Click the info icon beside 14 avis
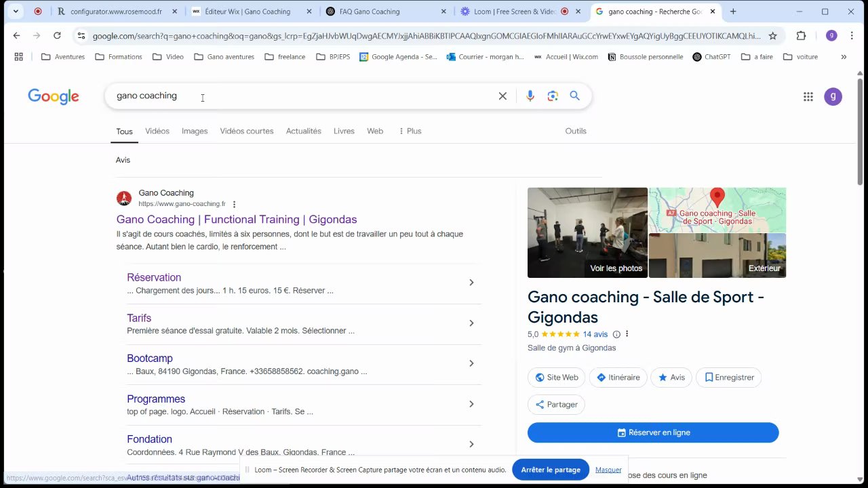Image resolution: width=868 pixels, height=488 pixels. click(616, 334)
